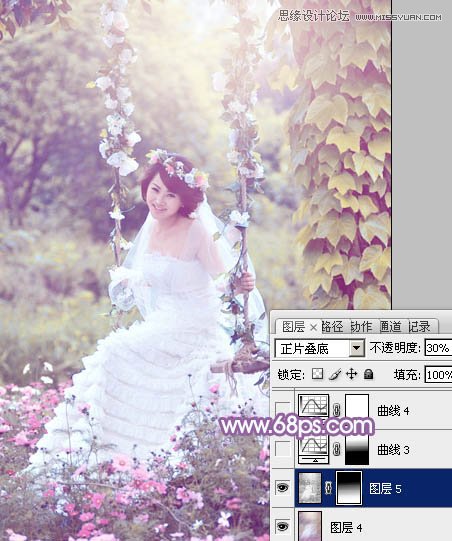Click the 填充 fill label
The image size is (452, 541).
tap(407, 375)
